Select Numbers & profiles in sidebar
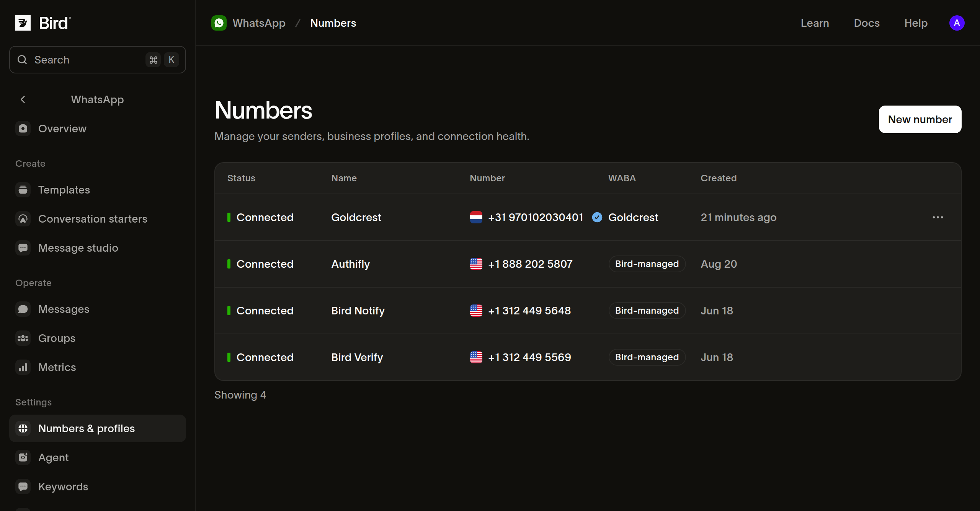Viewport: 980px width, 511px height. pyautogui.click(x=98, y=428)
